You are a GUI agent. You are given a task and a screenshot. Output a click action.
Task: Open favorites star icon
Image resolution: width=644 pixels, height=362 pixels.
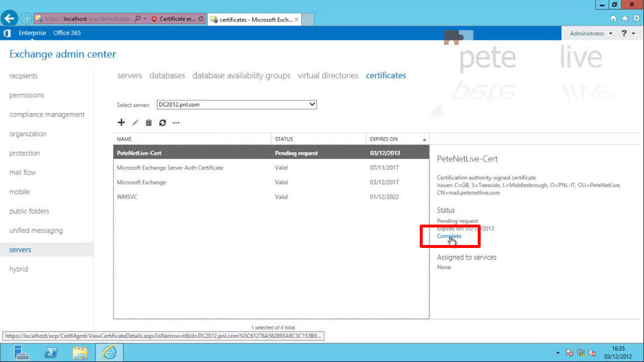(x=625, y=19)
